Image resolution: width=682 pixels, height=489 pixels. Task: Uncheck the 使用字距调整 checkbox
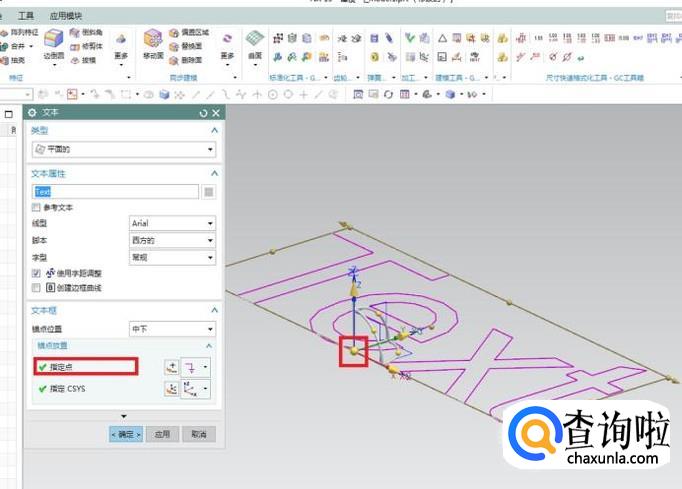click(36, 272)
